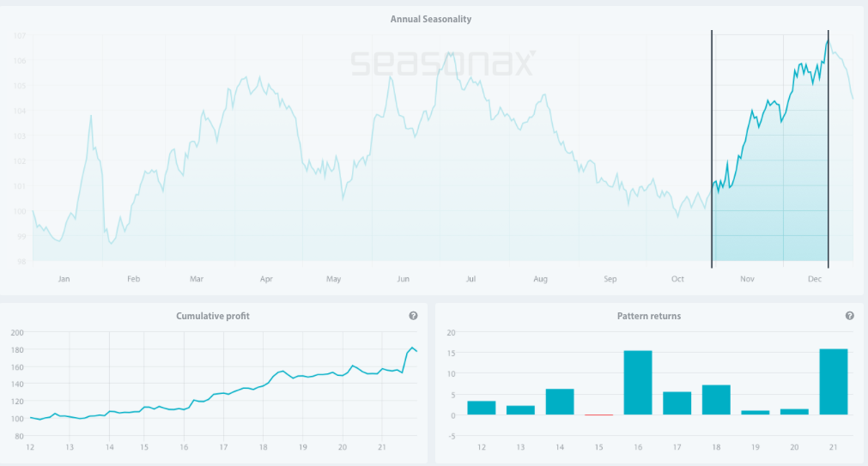This screenshot has height=466, width=868.
Task: Click the Annual Seasonality chart title
Action: coord(431,20)
